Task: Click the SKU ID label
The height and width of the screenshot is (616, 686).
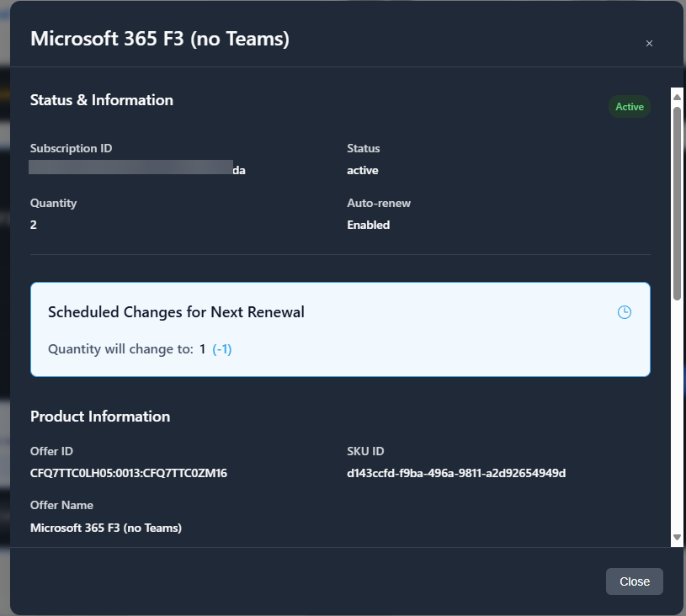Action: tap(366, 451)
